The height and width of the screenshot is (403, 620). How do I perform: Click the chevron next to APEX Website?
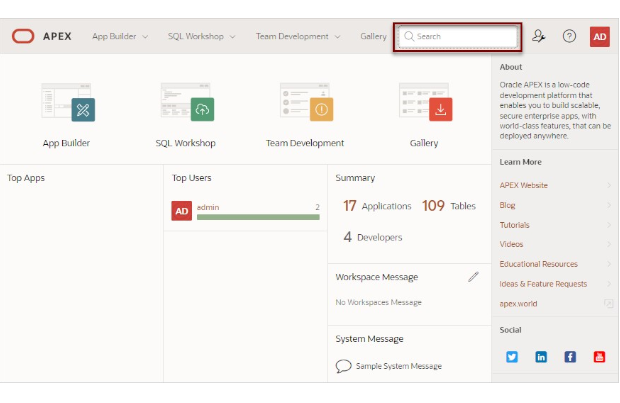click(x=609, y=185)
